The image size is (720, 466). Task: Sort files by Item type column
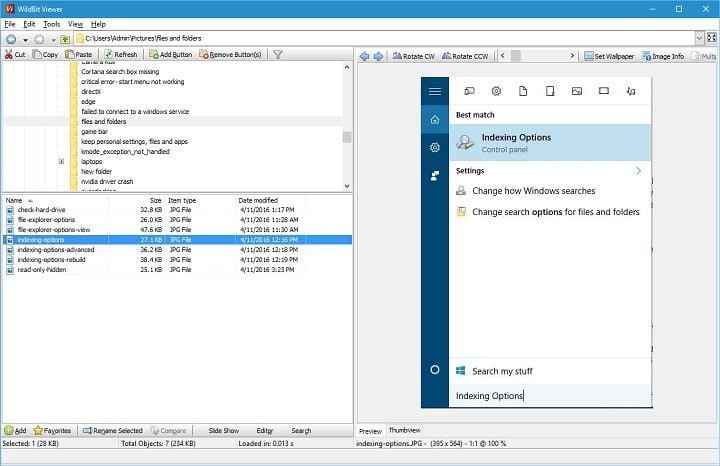[182, 200]
